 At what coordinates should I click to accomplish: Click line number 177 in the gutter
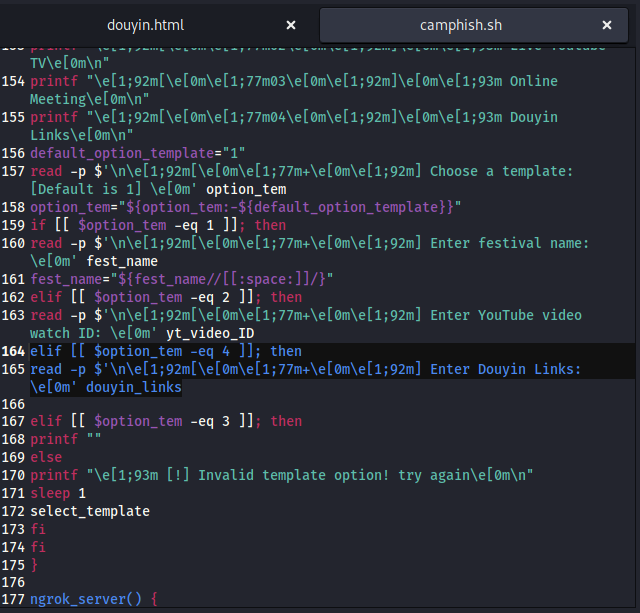point(14,599)
